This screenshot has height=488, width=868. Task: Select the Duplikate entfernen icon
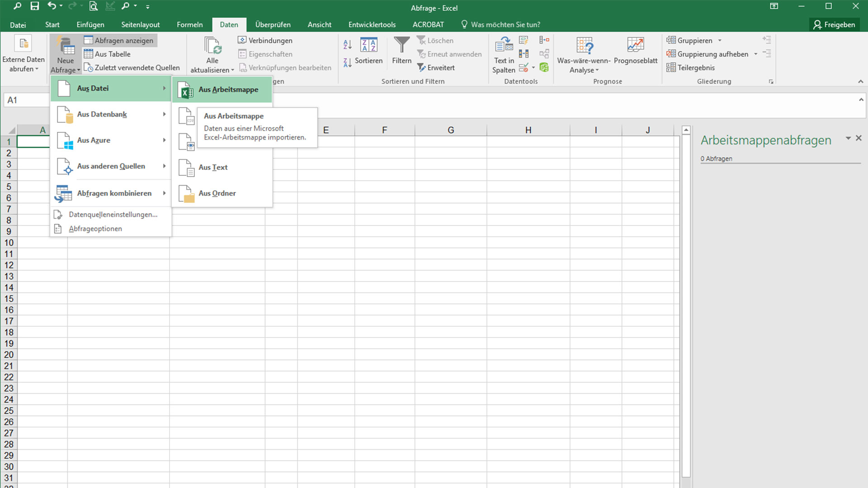point(524,53)
